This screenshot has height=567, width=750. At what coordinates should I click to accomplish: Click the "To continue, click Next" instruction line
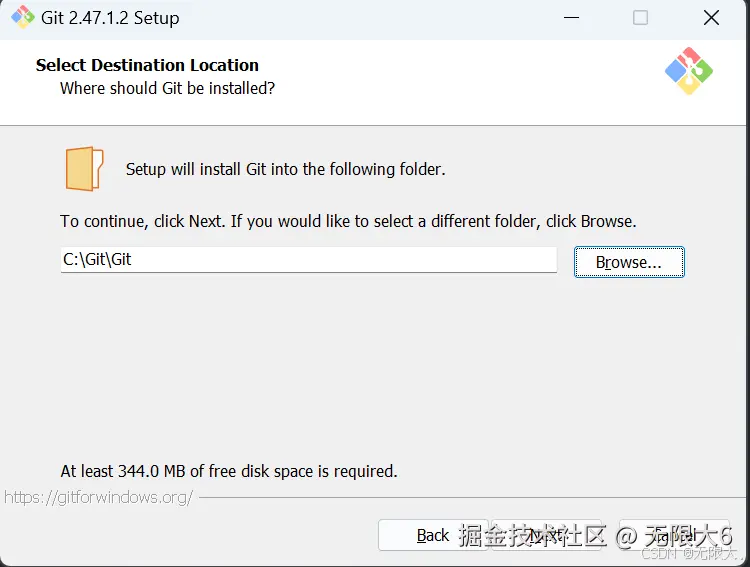click(x=348, y=221)
